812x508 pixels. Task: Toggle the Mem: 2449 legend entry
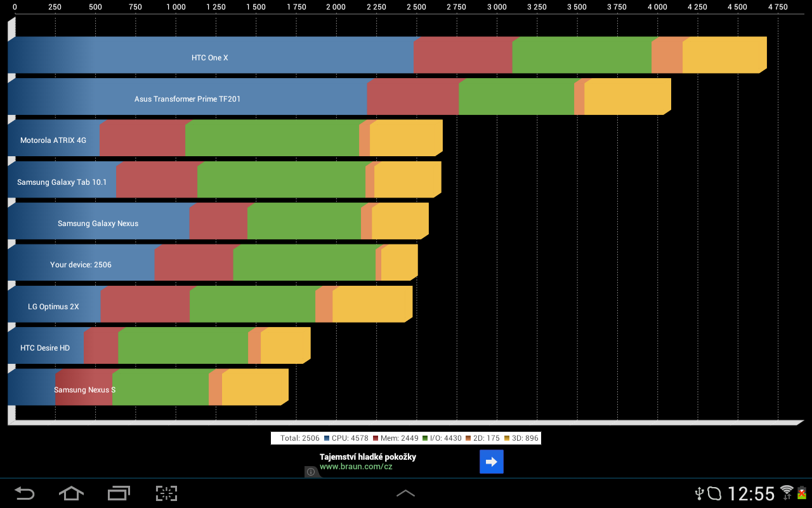click(x=398, y=438)
